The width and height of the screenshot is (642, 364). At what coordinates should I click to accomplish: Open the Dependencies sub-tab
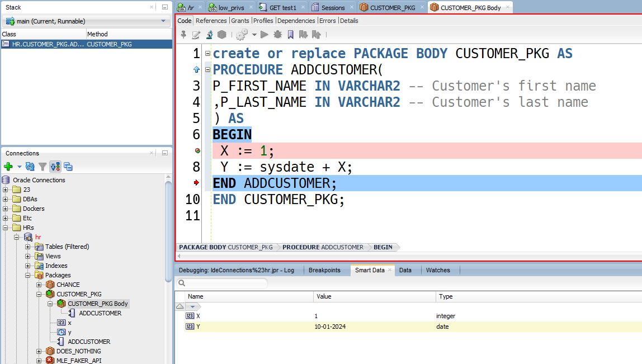(x=296, y=21)
